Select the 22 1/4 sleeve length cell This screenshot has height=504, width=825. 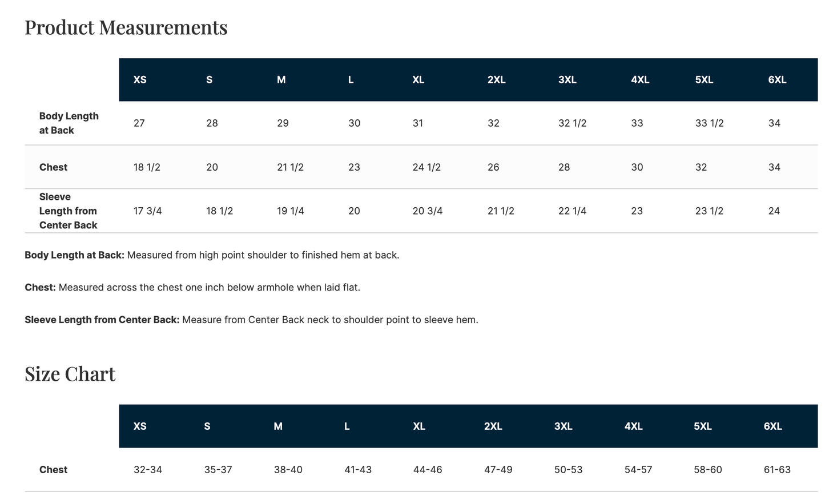click(572, 211)
